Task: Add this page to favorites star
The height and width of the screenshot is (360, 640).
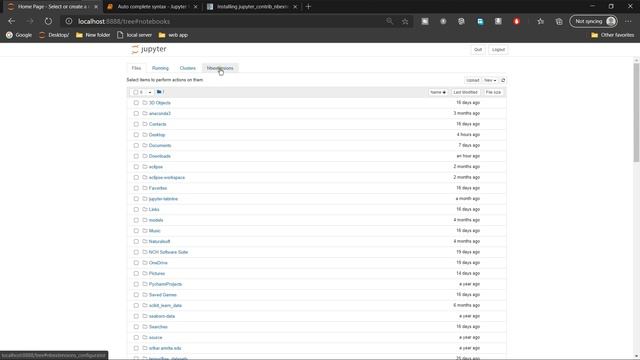Action: (405, 21)
